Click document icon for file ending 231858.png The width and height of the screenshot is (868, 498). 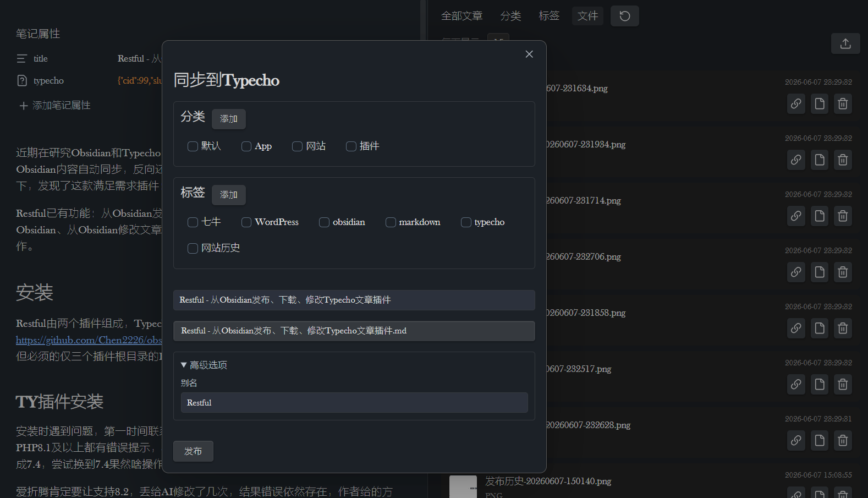pos(820,328)
